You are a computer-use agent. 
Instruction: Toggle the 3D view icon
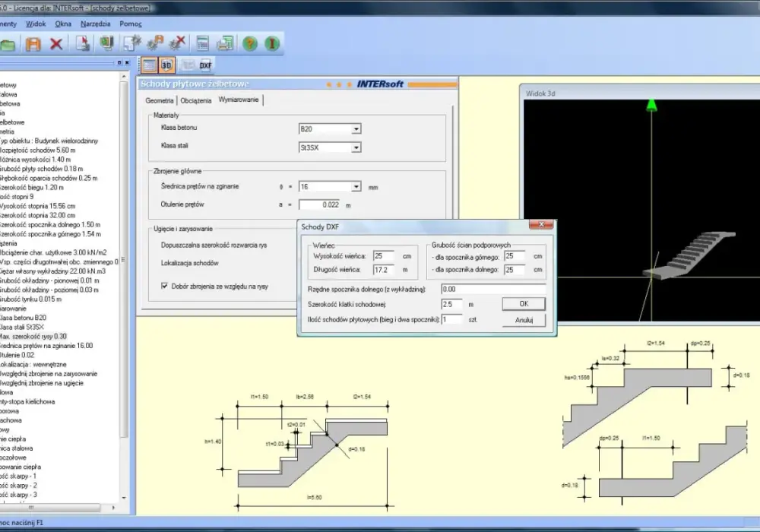click(166, 65)
